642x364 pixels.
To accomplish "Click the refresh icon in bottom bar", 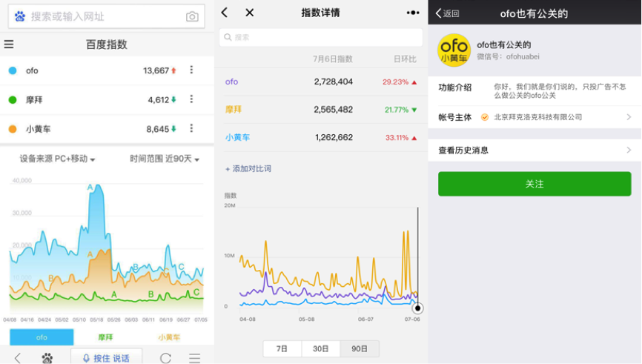I will tap(165, 358).
